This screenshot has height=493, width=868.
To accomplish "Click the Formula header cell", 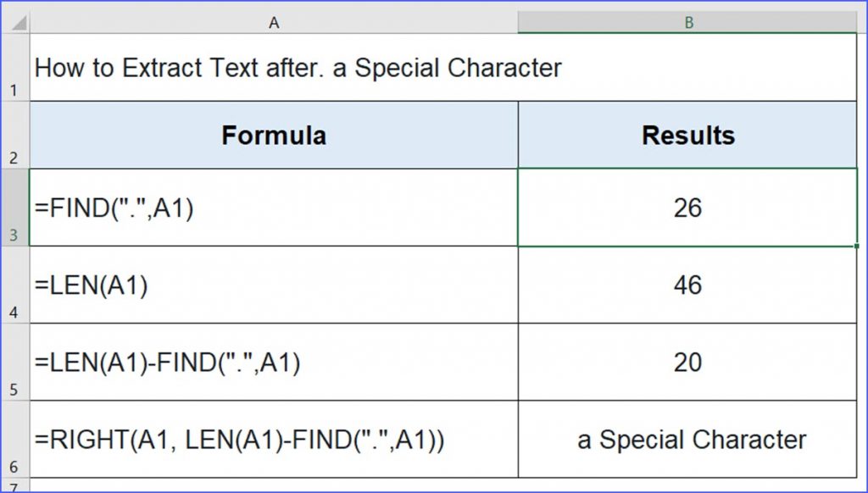I will coord(274,135).
